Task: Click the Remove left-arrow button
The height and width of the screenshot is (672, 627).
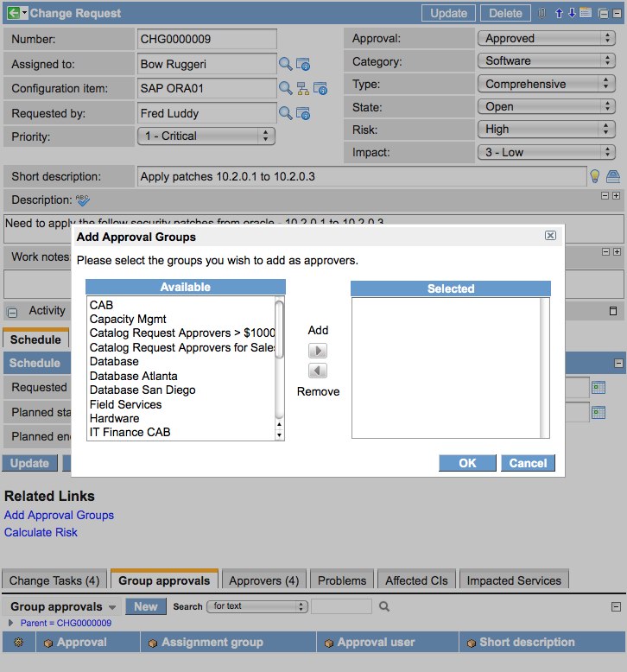Action: (318, 371)
